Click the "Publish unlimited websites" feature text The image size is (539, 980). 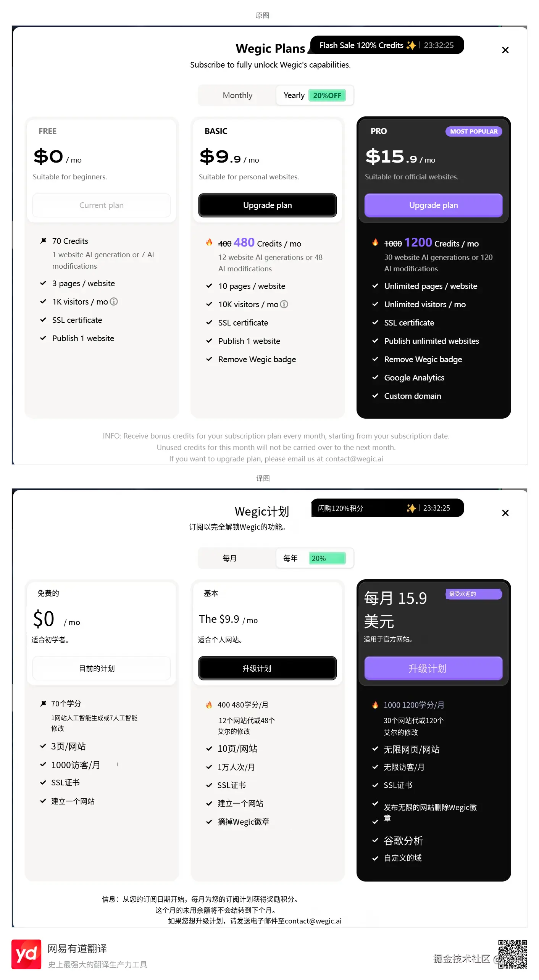coord(431,341)
